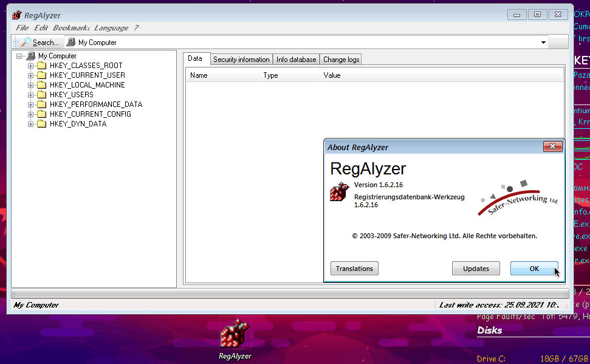Expand HKEY_CLASSES_ROOT key

pos(31,66)
